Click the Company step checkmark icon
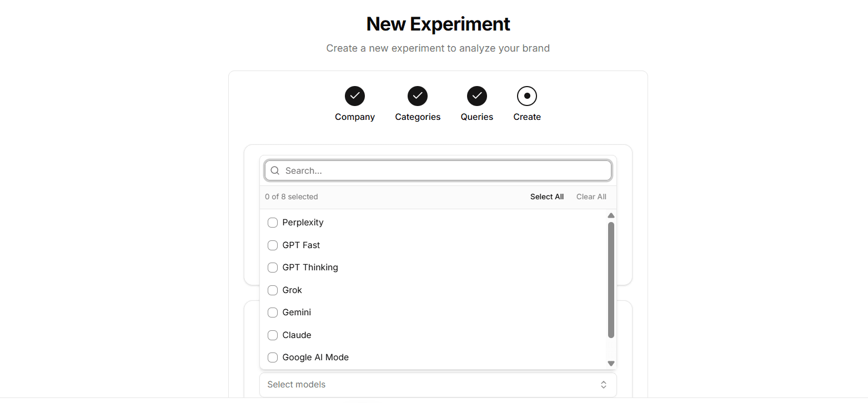The width and height of the screenshot is (868, 403). point(355,96)
